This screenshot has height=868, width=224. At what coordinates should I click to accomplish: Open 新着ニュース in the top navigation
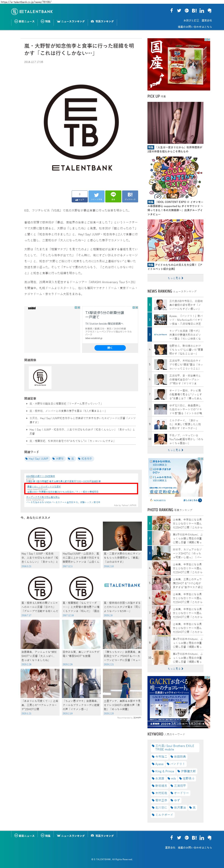pos(25,21)
